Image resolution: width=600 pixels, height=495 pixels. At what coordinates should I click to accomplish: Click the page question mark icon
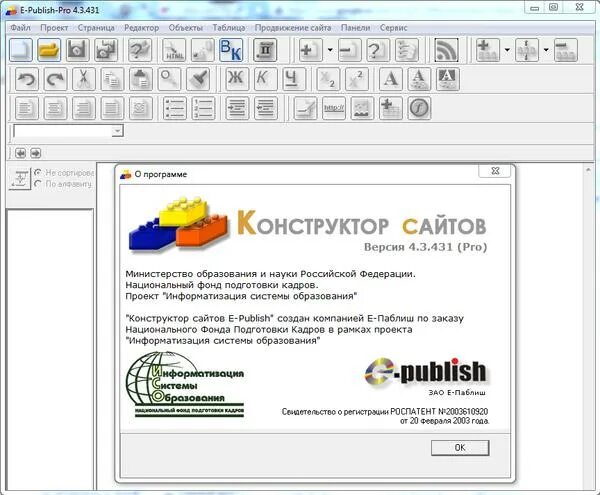(x=378, y=50)
